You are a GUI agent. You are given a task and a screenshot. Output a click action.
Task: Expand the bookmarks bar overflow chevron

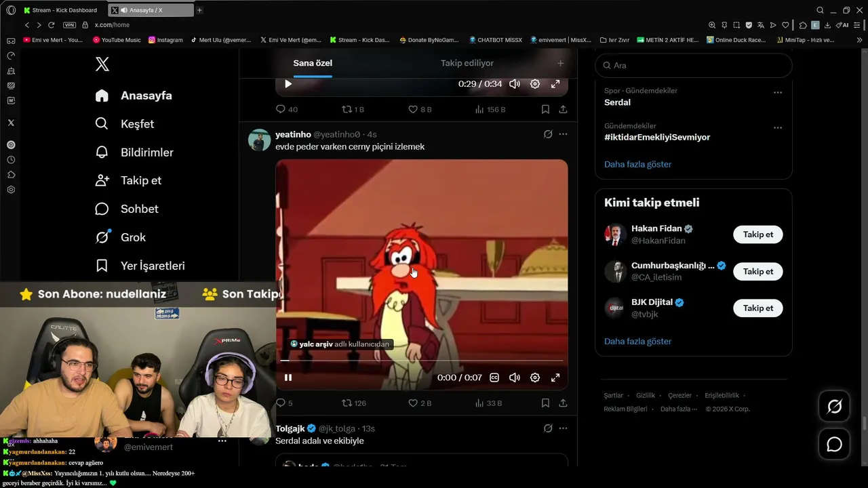pyautogui.click(x=860, y=40)
